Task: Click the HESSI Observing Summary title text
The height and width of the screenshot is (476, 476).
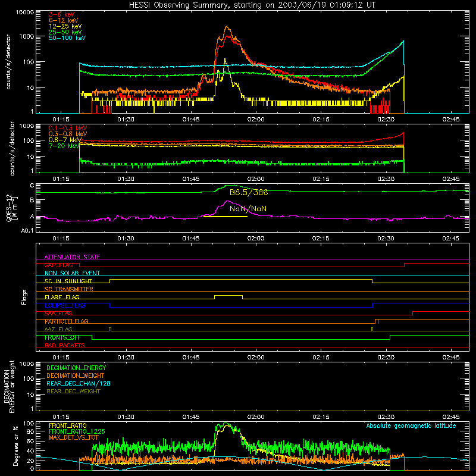Action: [x=252, y=5]
